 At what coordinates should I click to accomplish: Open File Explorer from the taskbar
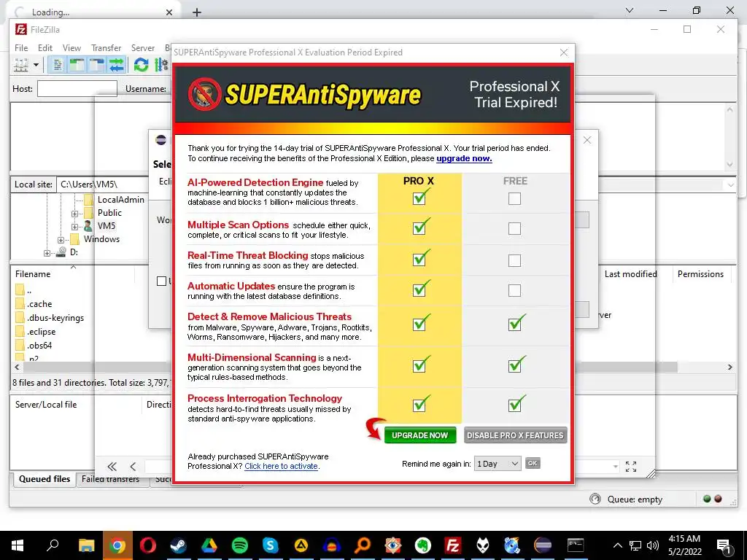86,545
